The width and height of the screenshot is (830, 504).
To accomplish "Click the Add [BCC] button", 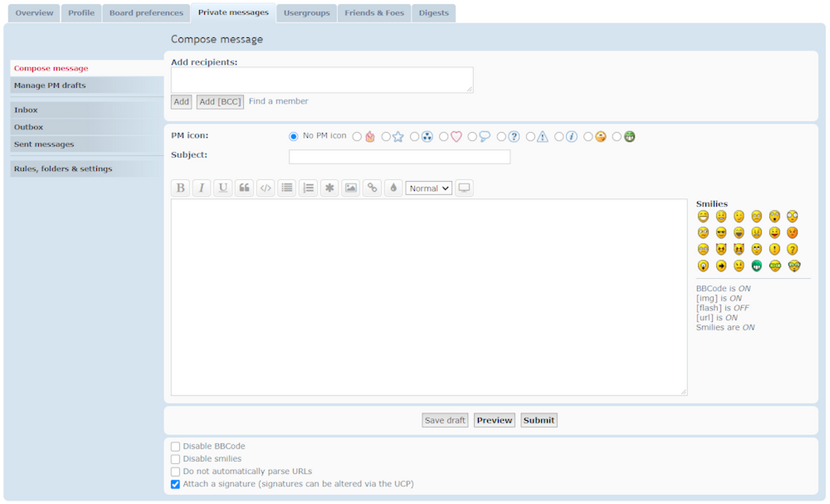I will (x=219, y=102).
